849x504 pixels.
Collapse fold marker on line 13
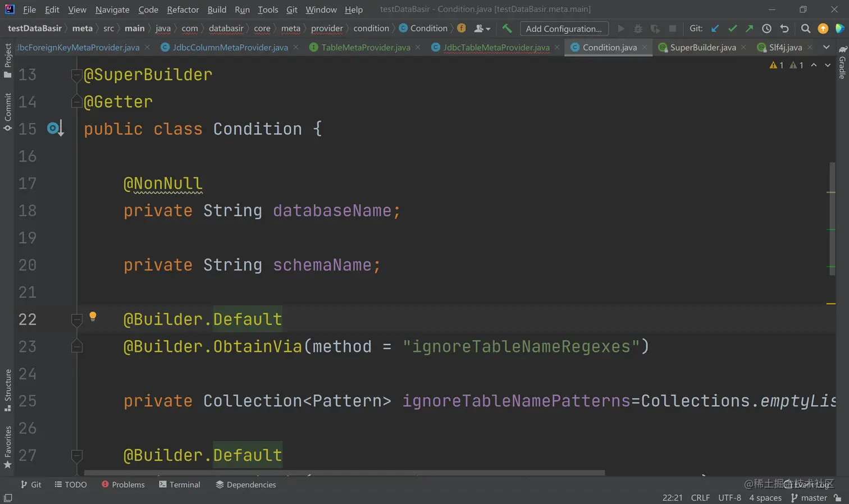pyautogui.click(x=77, y=75)
